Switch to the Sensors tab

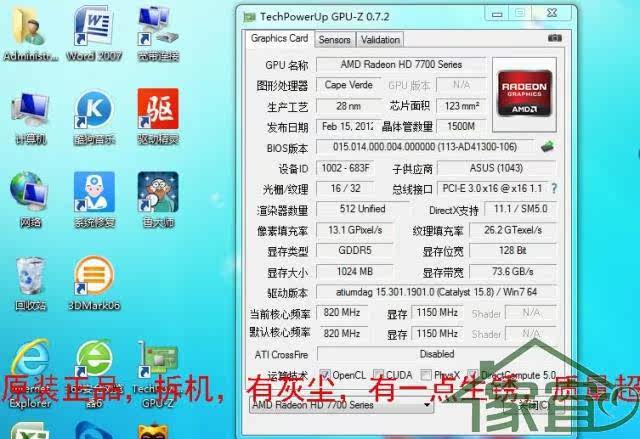coord(335,40)
